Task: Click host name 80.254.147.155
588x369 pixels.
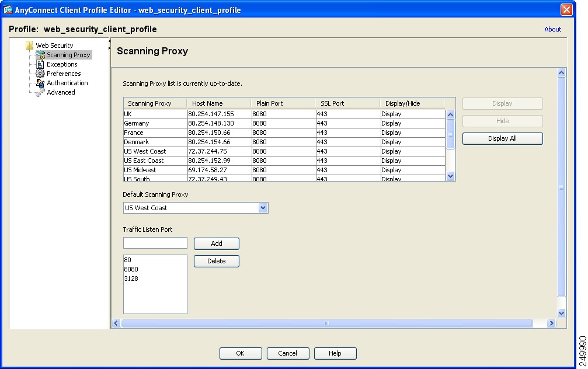Action: [211, 114]
